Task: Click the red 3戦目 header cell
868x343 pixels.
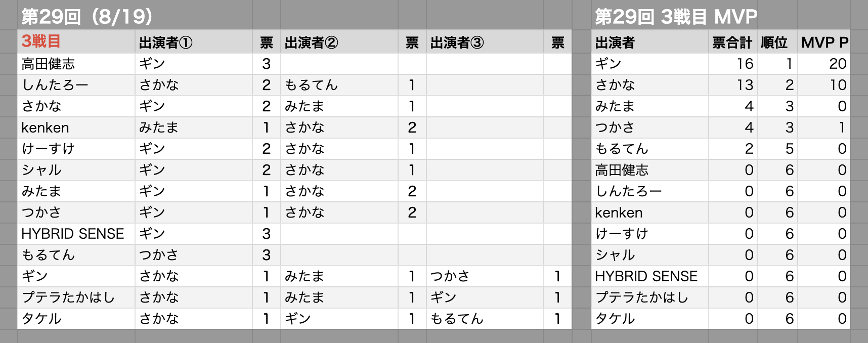Action: coord(76,42)
